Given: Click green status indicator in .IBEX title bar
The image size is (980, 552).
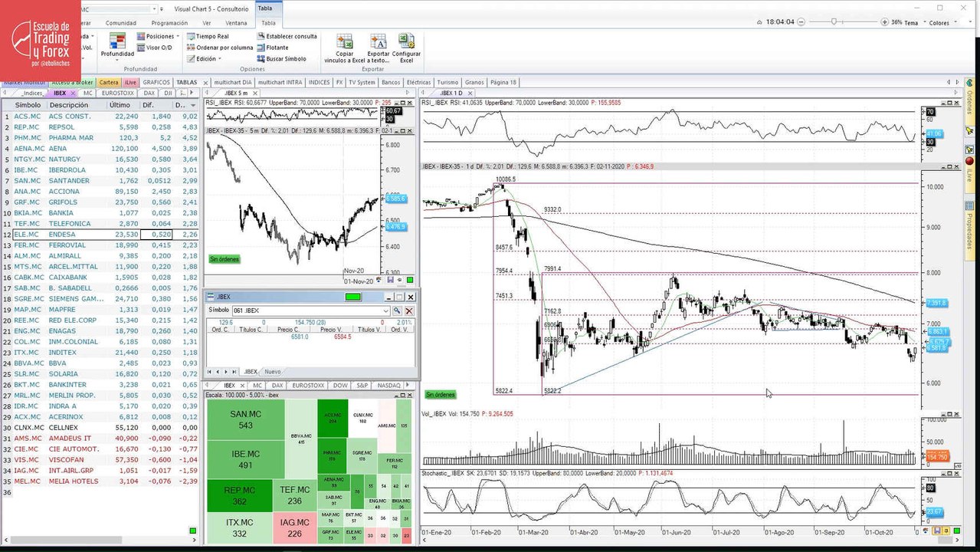Looking at the screenshot, I should pos(353,297).
